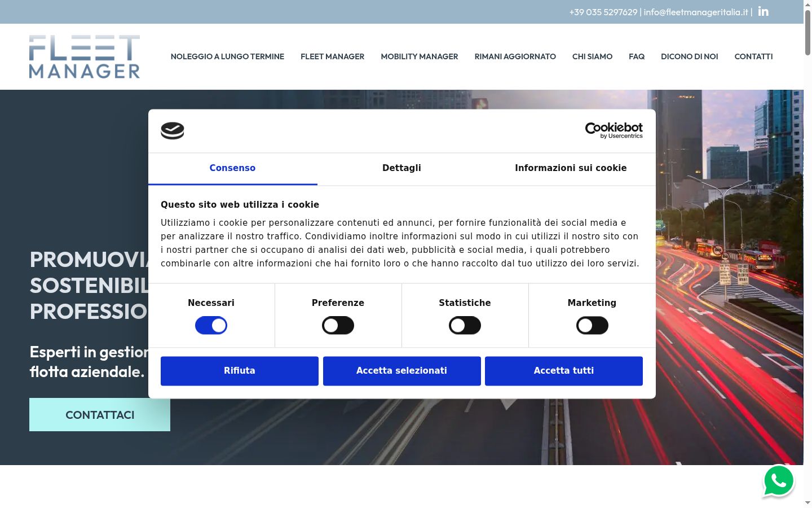
Task: Go to Contatti page
Action: [753, 56]
